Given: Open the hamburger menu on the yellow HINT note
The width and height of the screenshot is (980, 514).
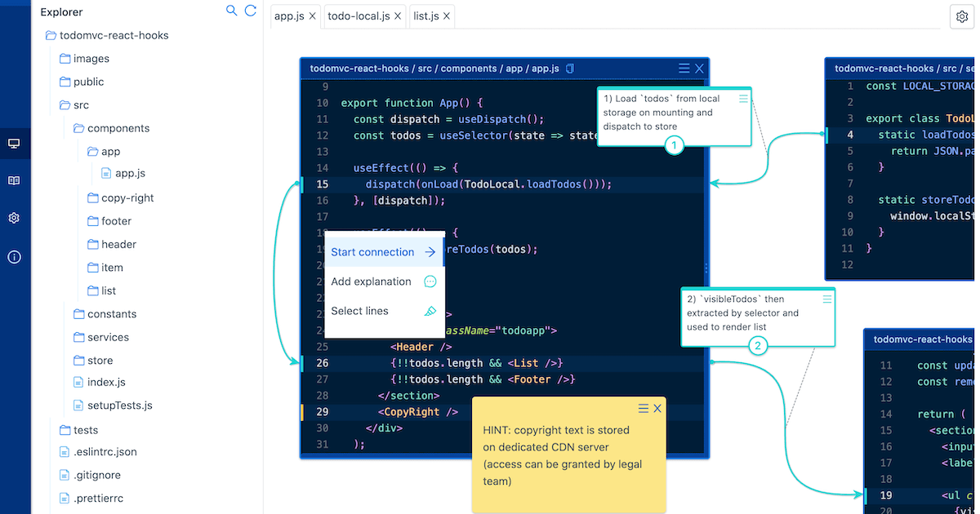Looking at the screenshot, I should 642,408.
